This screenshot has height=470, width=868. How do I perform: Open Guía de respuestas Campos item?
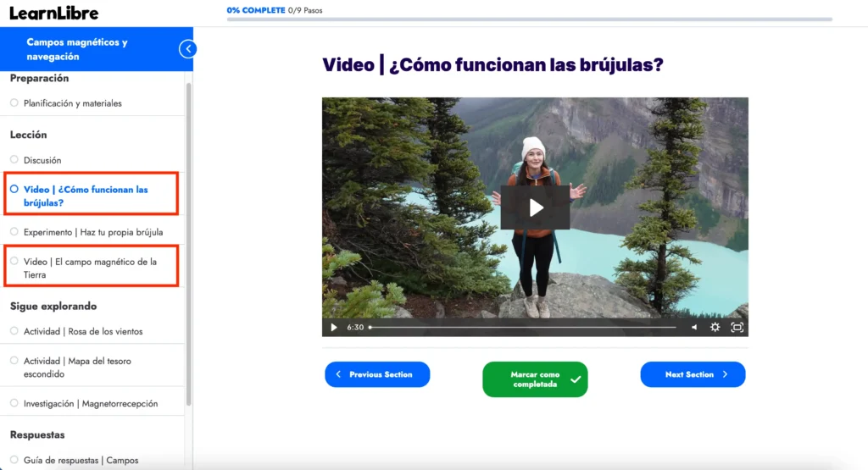(81, 460)
